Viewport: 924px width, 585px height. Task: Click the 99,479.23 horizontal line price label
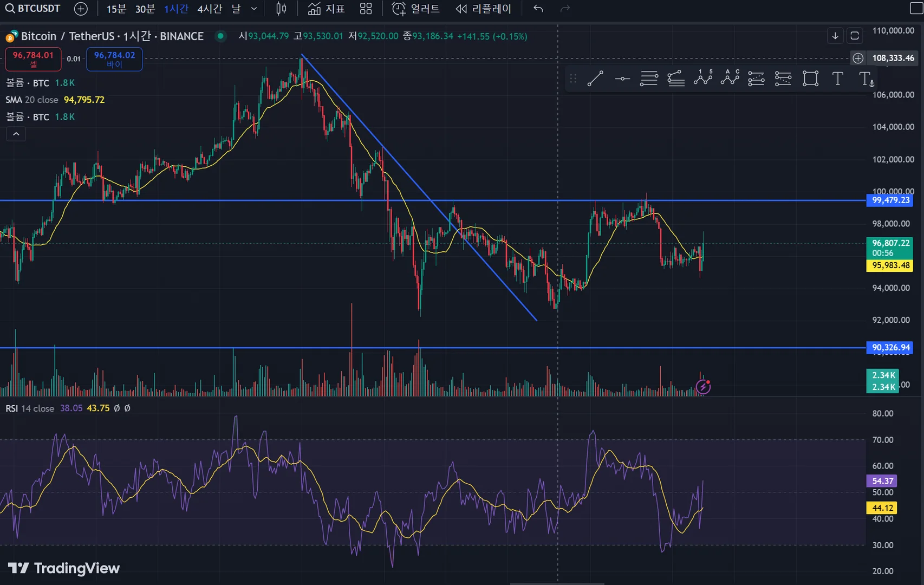890,200
